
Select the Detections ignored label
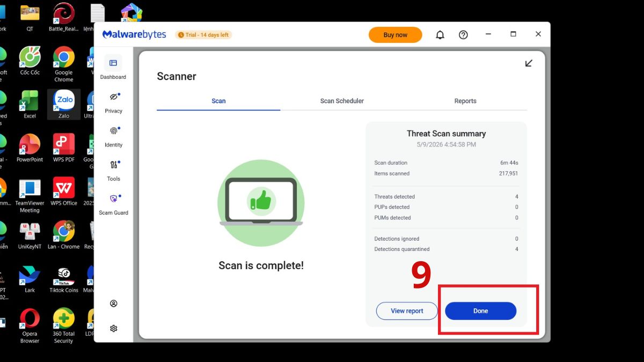pos(397,239)
